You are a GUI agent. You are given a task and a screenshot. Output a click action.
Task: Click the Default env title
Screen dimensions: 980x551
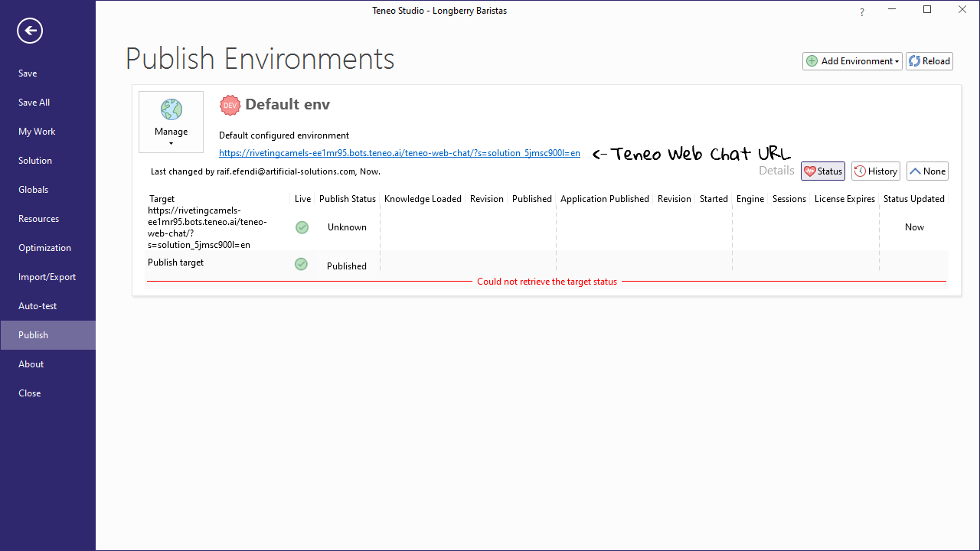click(287, 105)
